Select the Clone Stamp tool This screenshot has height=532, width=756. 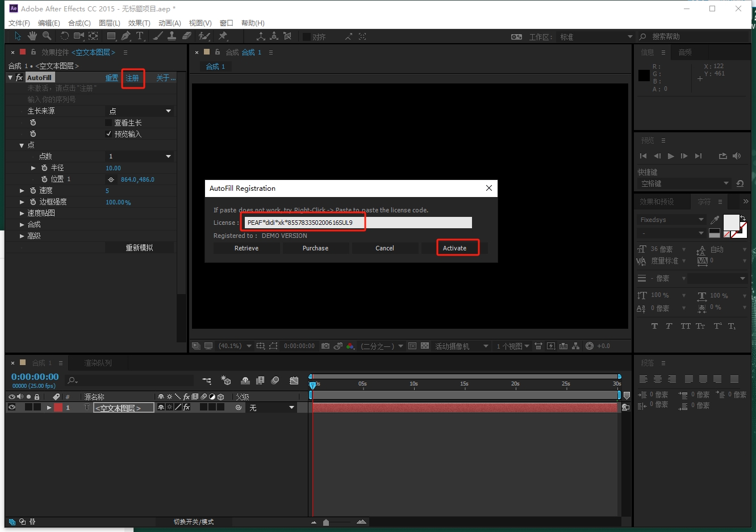(172, 36)
